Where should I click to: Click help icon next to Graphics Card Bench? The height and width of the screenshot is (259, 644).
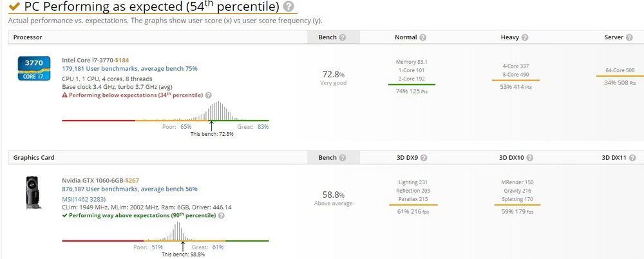pos(343,158)
